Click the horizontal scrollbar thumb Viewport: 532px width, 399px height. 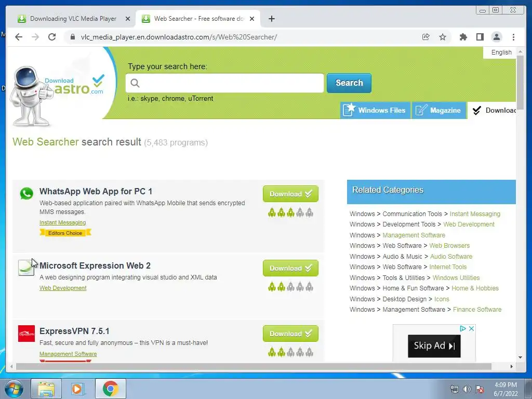point(254,366)
